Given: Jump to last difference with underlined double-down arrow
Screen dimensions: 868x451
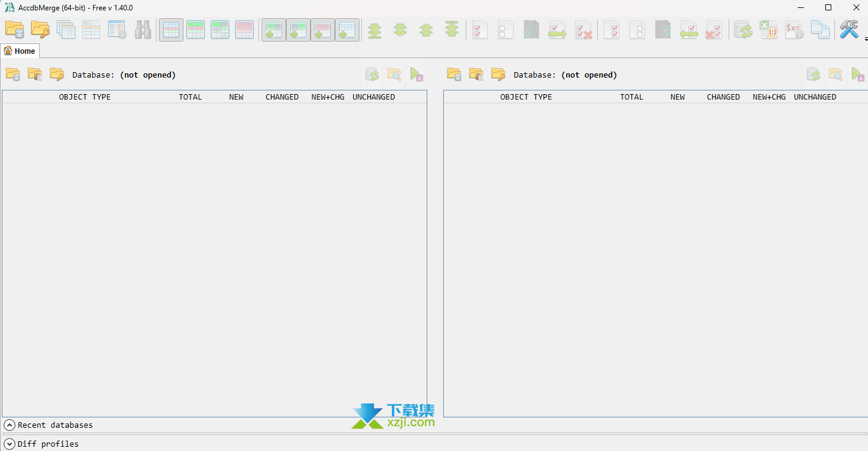Looking at the screenshot, I should click(x=375, y=29).
